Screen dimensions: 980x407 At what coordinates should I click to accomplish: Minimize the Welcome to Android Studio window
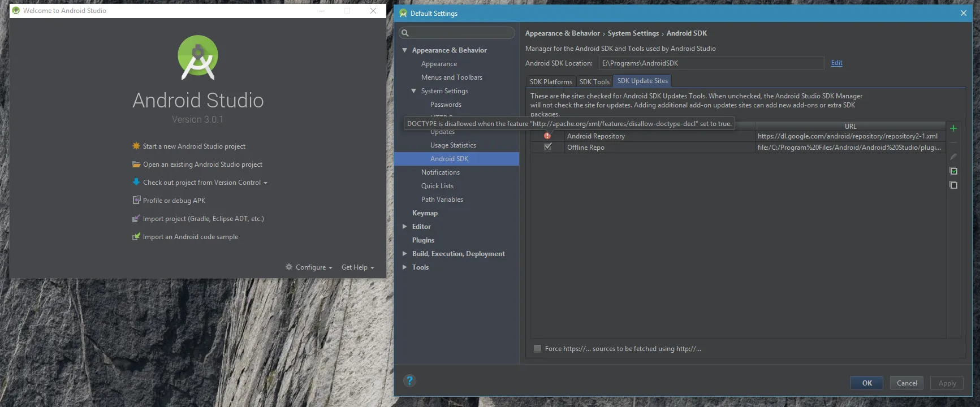(322, 11)
